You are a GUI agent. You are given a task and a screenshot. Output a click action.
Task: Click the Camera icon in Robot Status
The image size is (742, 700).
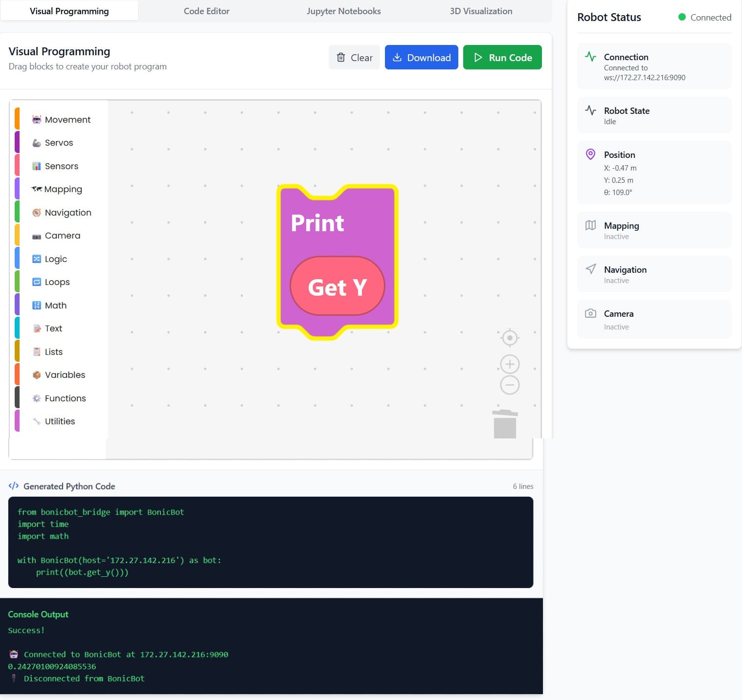(590, 313)
